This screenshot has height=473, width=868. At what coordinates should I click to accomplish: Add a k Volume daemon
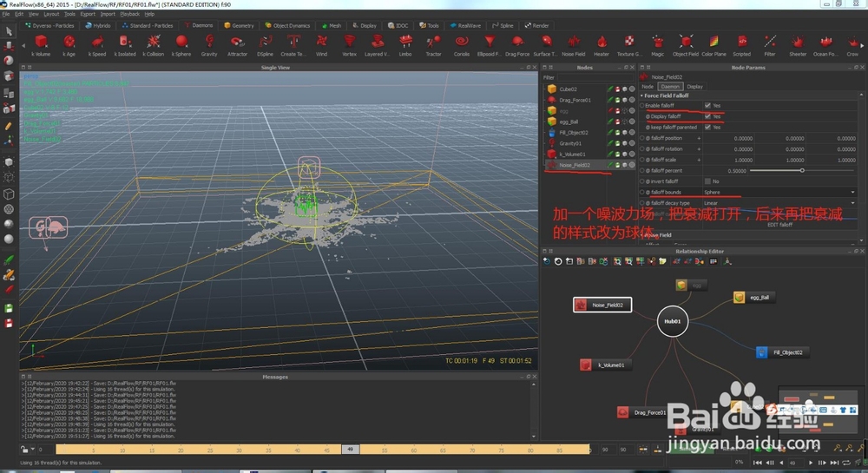41,46
